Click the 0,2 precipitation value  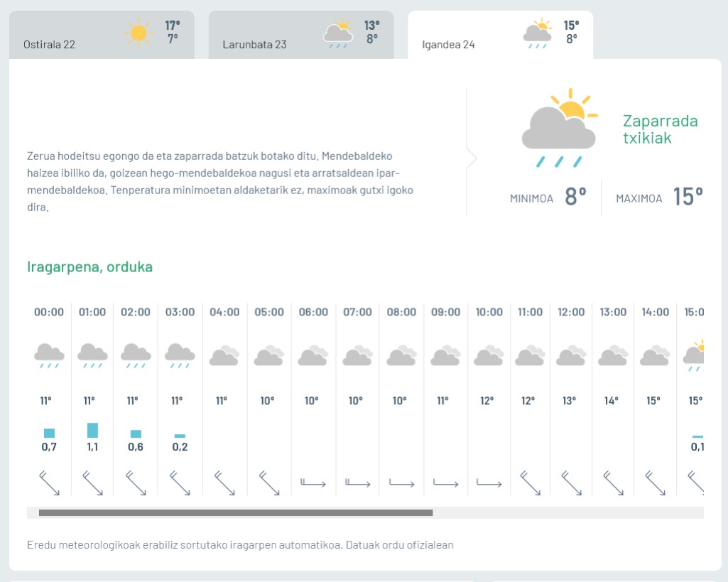point(180,447)
